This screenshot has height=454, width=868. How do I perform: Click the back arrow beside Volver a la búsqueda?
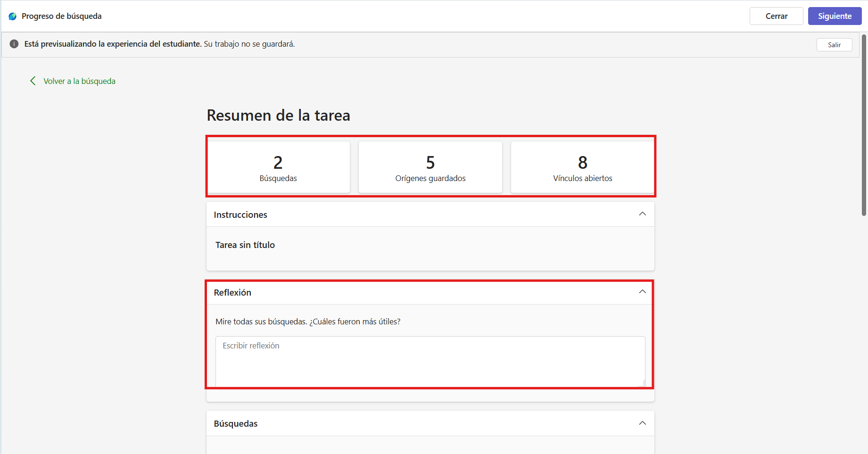pyautogui.click(x=33, y=81)
